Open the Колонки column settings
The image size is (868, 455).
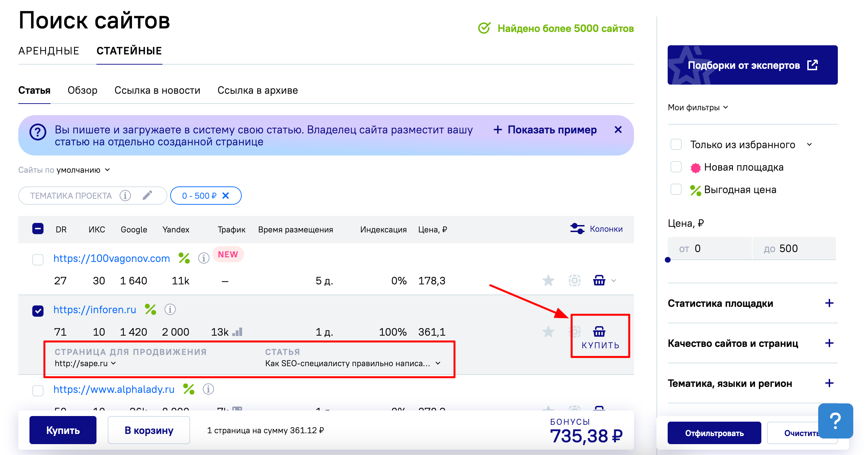click(x=596, y=229)
